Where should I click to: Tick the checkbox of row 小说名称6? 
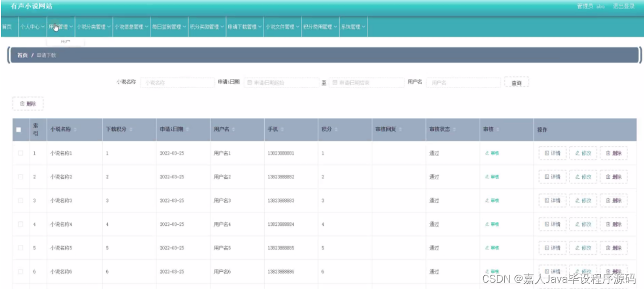20,271
